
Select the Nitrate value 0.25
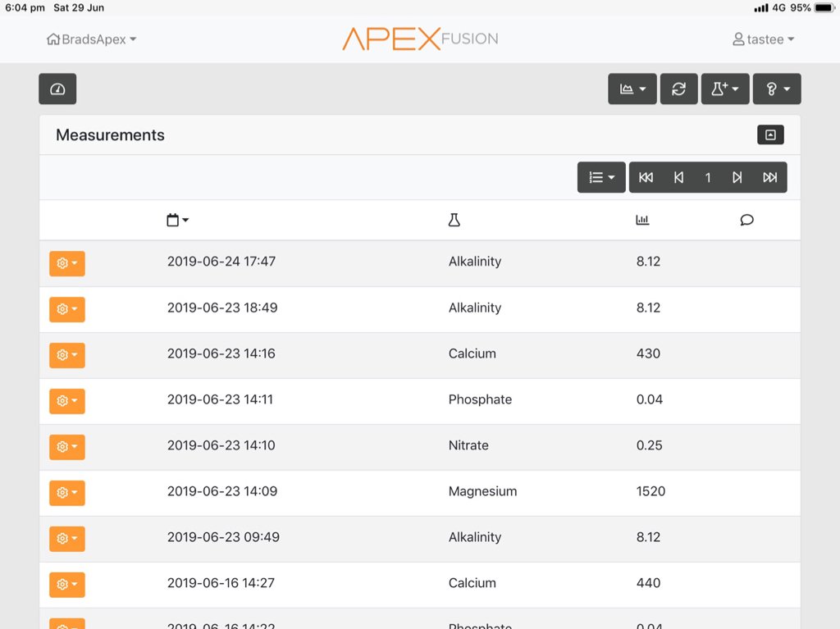[x=650, y=445]
